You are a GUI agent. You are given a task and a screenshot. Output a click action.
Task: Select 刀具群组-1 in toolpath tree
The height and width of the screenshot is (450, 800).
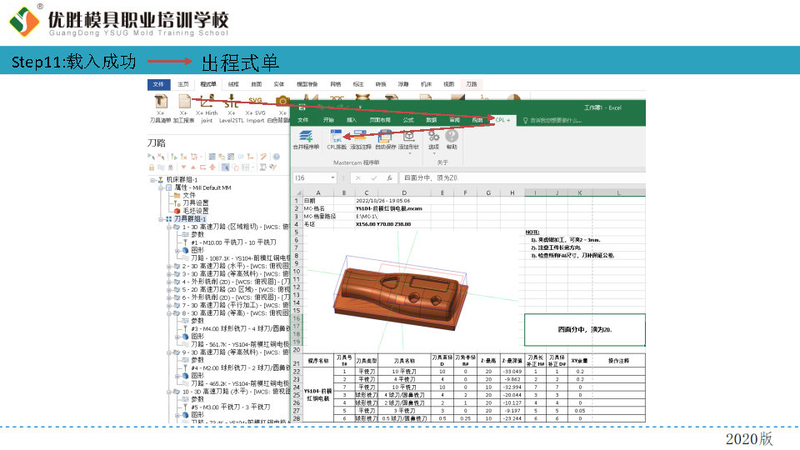pos(190,219)
